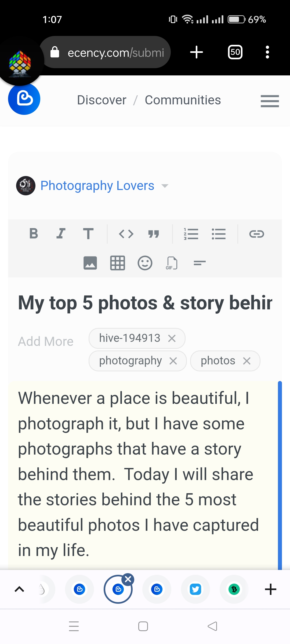Remove the photography tag
This screenshot has height=644, width=290.
[x=173, y=361]
